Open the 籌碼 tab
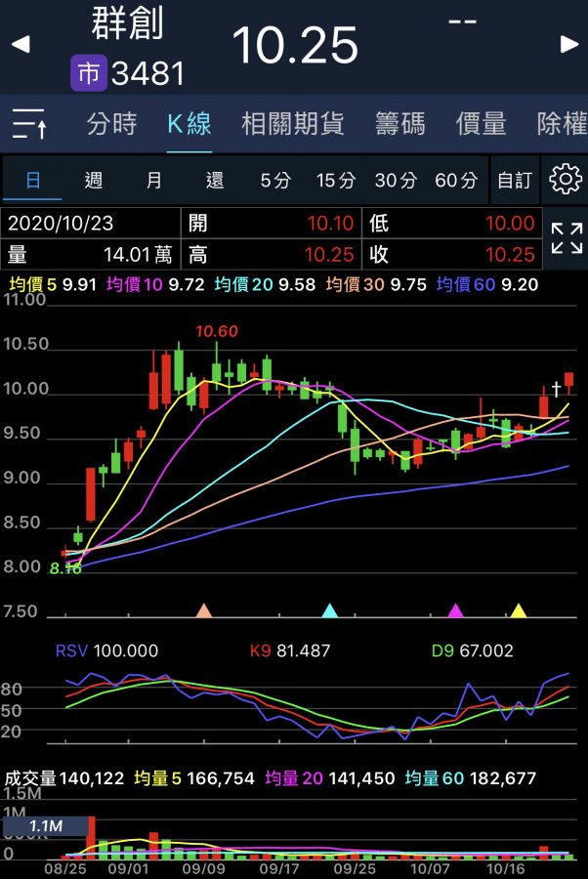 400,124
